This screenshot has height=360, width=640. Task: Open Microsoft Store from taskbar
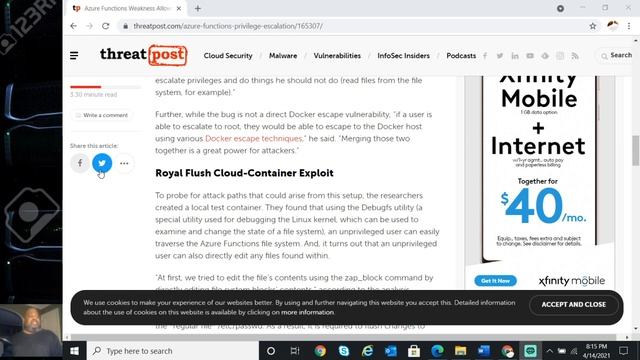tap(414, 351)
